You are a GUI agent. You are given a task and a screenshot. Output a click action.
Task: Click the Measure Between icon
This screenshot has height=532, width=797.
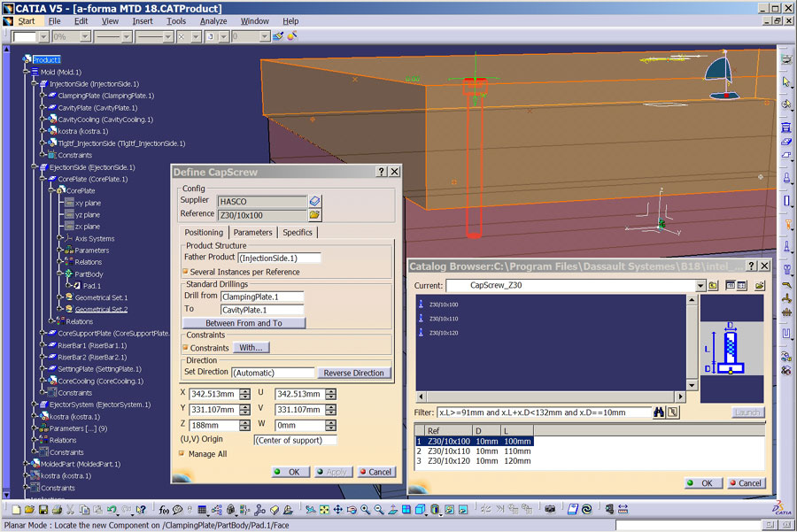click(x=623, y=510)
